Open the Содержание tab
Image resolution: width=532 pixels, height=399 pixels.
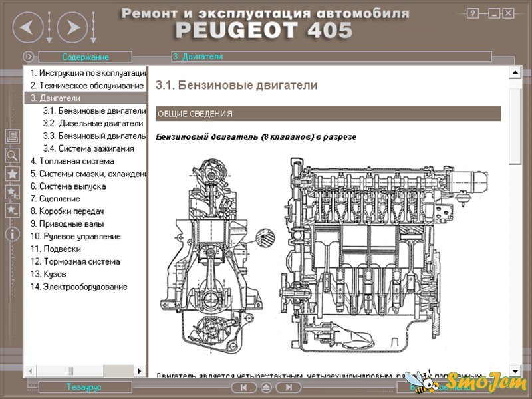(85, 57)
